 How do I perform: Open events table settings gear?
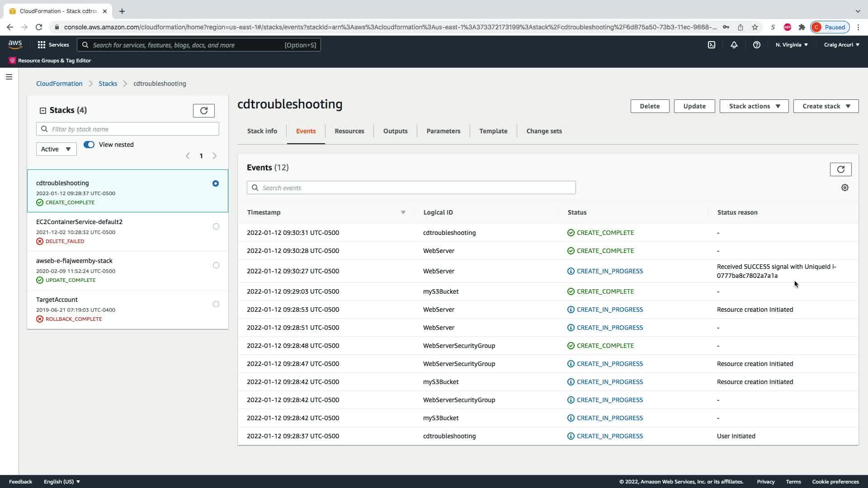pyautogui.click(x=844, y=188)
